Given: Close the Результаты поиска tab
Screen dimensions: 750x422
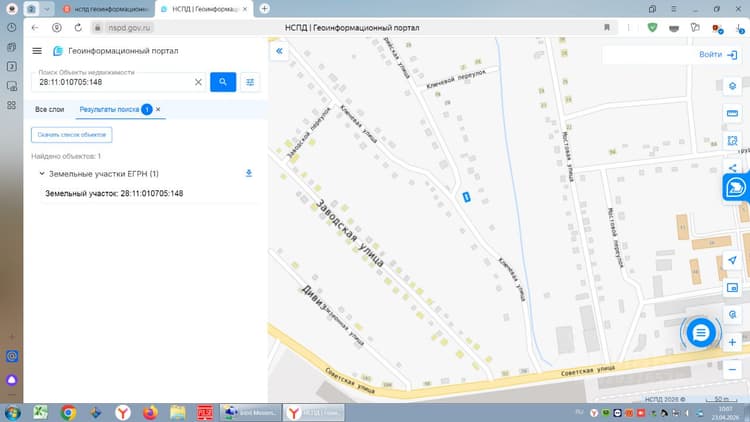Looking at the screenshot, I should coord(158,110).
